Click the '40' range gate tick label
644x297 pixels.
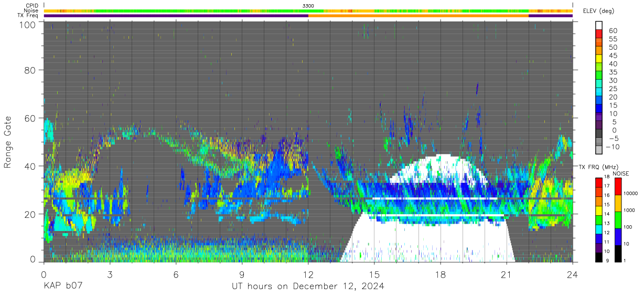[x=30, y=166]
